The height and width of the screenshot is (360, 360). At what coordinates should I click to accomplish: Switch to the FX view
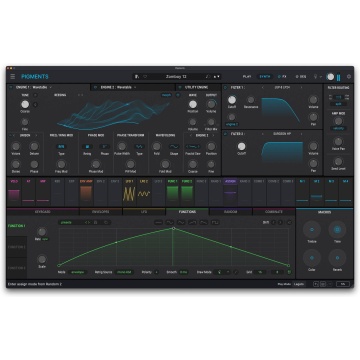[x=282, y=77]
